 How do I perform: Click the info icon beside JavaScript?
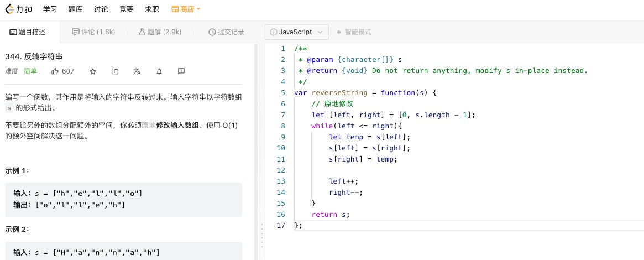(274, 32)
